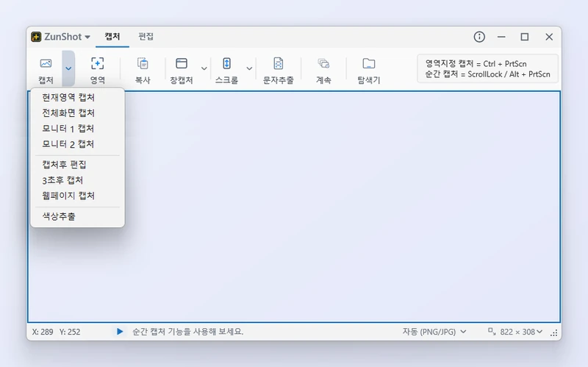Switch to the 편집 tab
Viewport: 588px width, 367px height.
146,36
